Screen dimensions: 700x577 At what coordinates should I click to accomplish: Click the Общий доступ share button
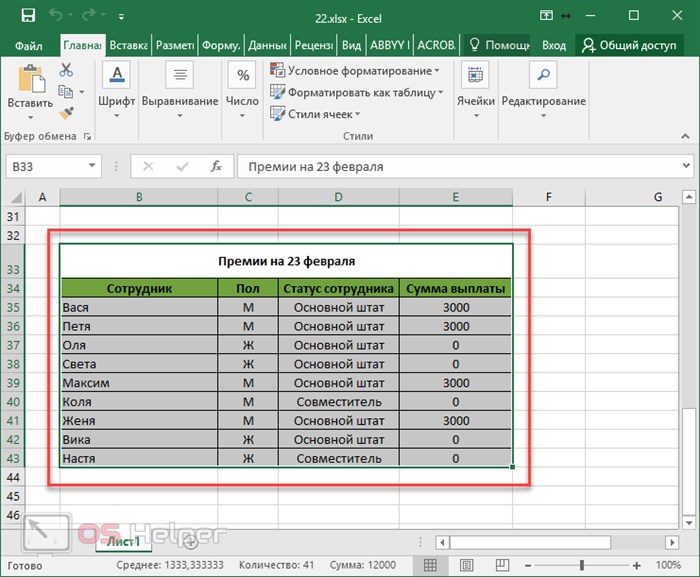point(629,45)
